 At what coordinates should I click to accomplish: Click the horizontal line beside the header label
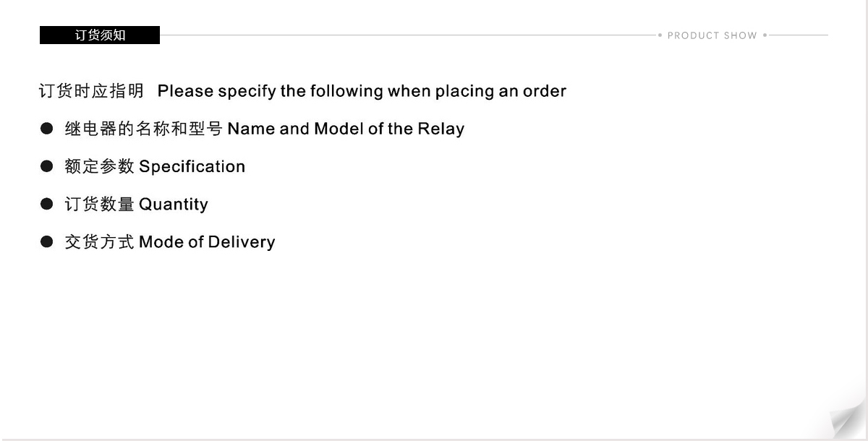pyautogui.click(x=407, y=35)
